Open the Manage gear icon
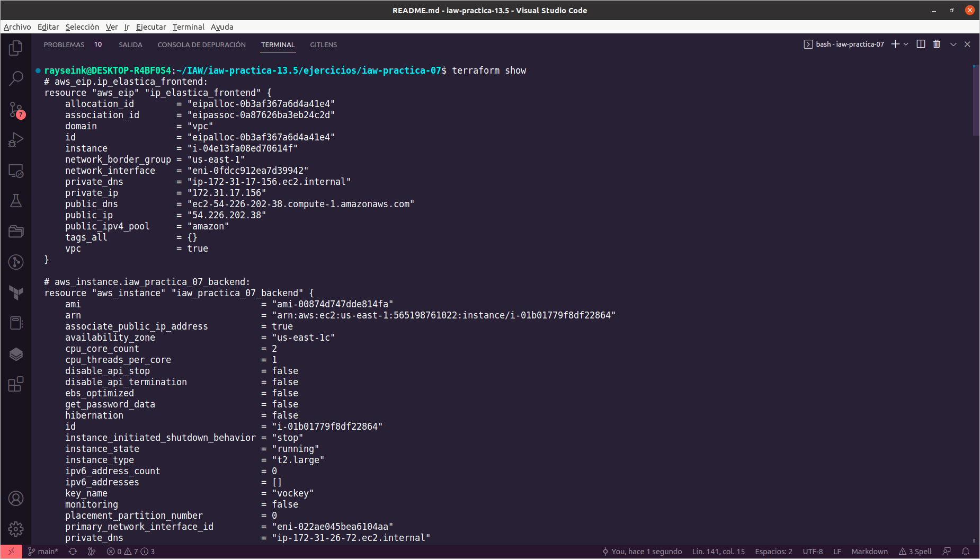Image resolution: width=980 pixels, height=559 pixels. click(16, 528)
